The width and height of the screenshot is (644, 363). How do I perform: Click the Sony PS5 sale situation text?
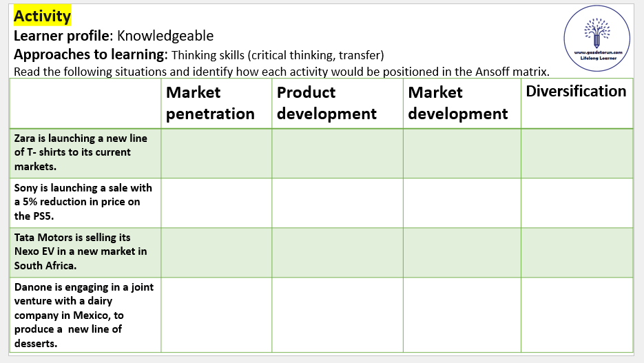tap(83, 202)
